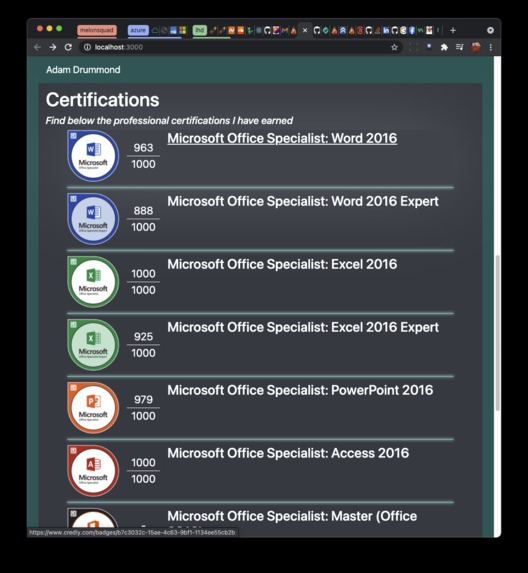Click the browser back arrow
The height and width of the screenshot is (573, 528).
pyautogui.click(x=37, y=47)
